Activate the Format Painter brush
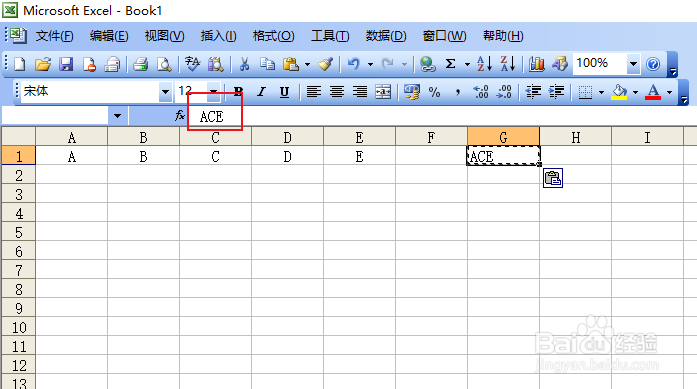The width and height of the screenshot is (697, 389). coord(325,64)
